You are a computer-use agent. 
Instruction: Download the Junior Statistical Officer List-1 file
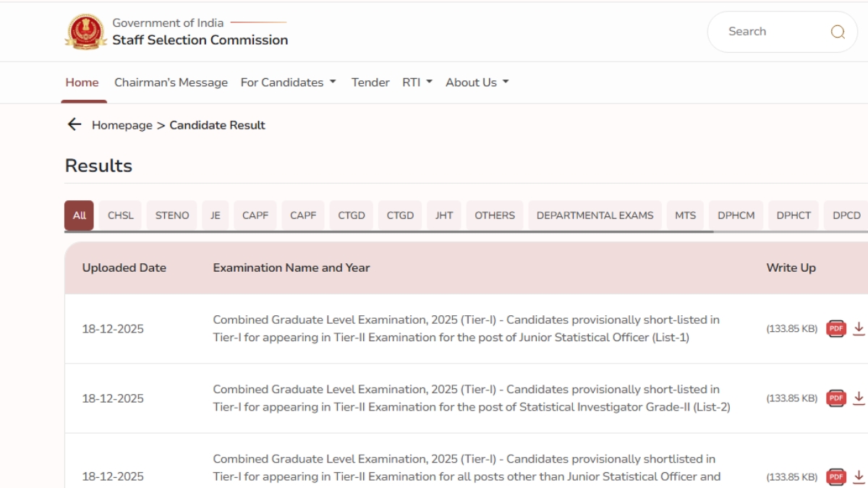(x=859, y=328)
